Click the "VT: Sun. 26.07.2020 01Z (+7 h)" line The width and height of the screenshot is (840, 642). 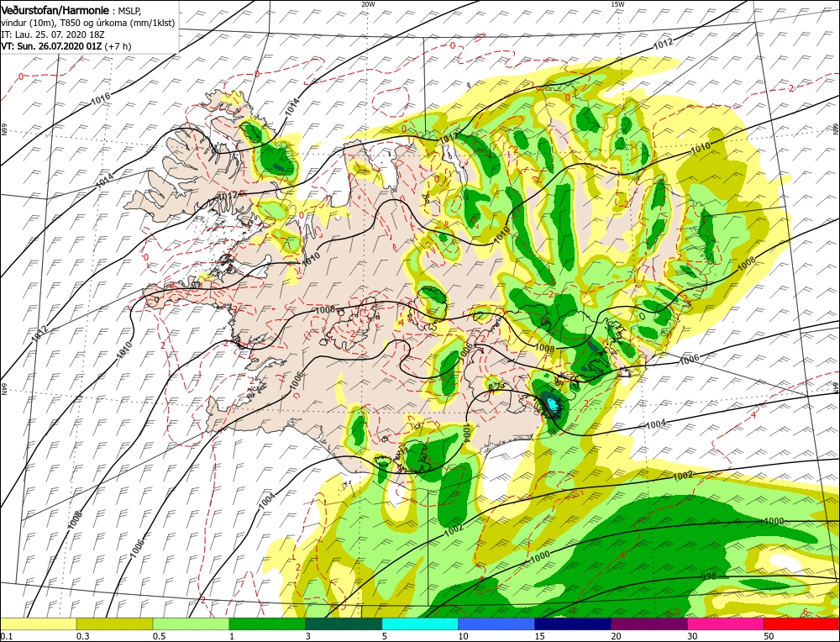(x=66, y=46)
